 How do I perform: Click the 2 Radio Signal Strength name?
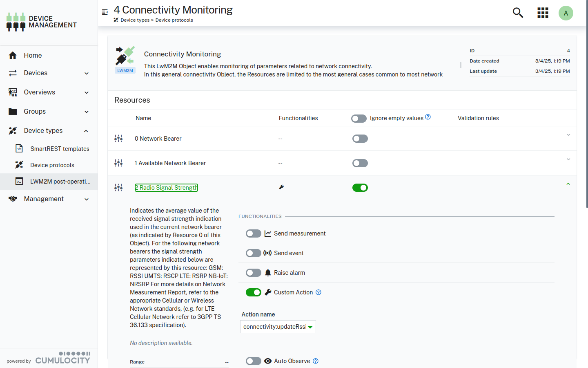pyautogui.click(x=166, y=188)
